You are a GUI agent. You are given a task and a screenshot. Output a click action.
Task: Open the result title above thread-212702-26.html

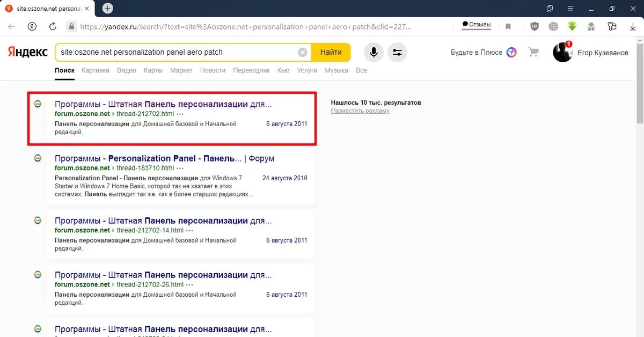[163, 275]
